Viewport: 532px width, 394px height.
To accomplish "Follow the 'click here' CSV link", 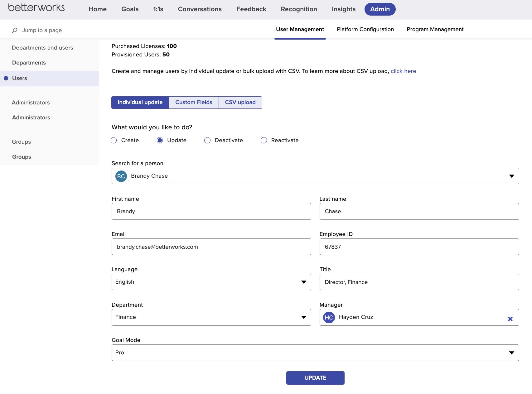I will 403,71.
